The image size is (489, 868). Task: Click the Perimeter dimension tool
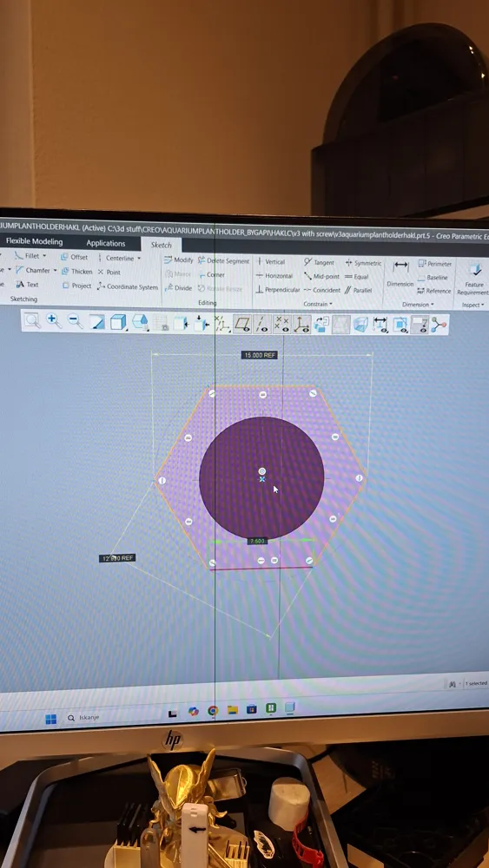(435, 264)
